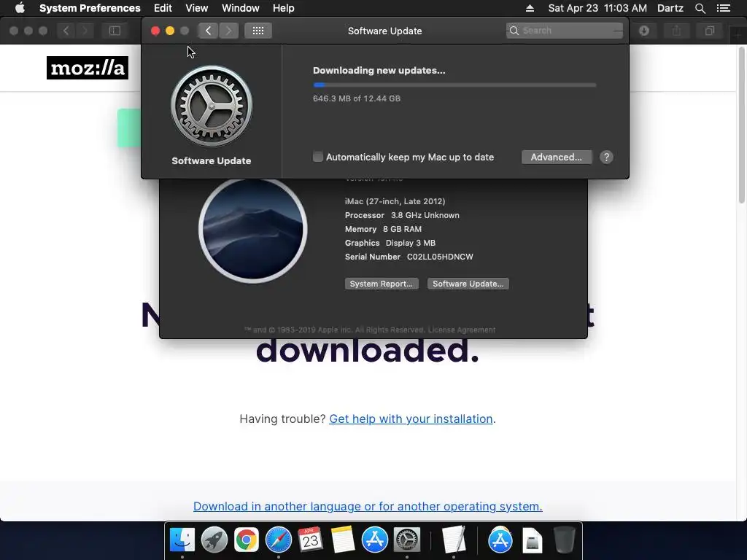
Task: Select the '646.3 MB of 12.44 GB' text
Action: pos(356,98)
